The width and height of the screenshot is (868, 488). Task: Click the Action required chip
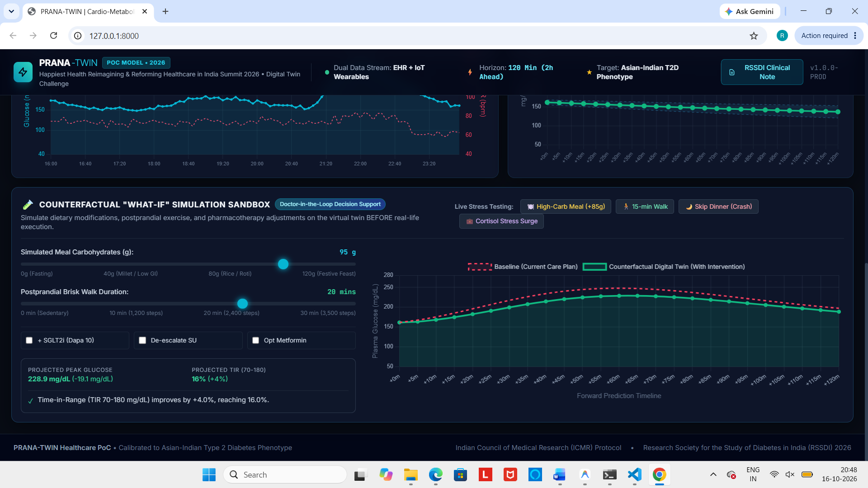pyautogui.click(x=829, y=36)
